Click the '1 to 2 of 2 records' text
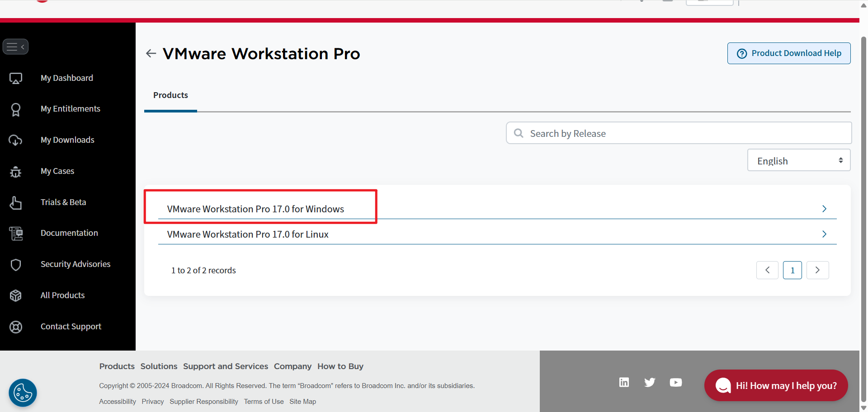Screen dimensions: 868x412 pos(203,270)
